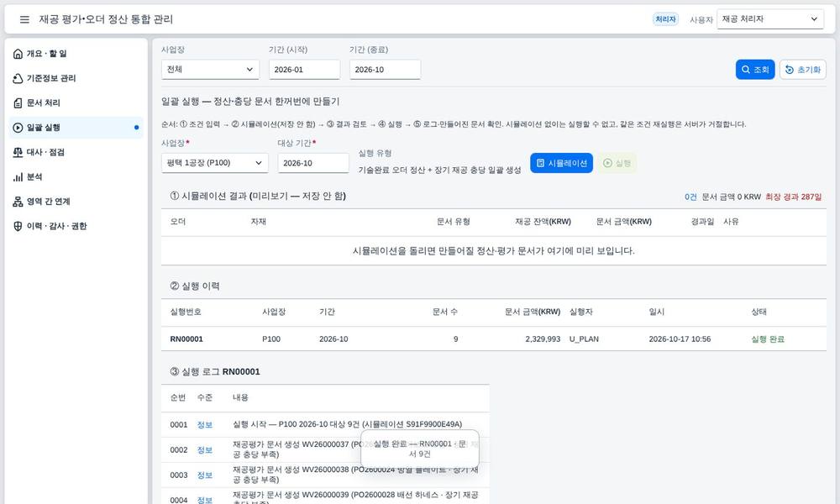Click the magnifier icon in 조회 button

point(746,70)
